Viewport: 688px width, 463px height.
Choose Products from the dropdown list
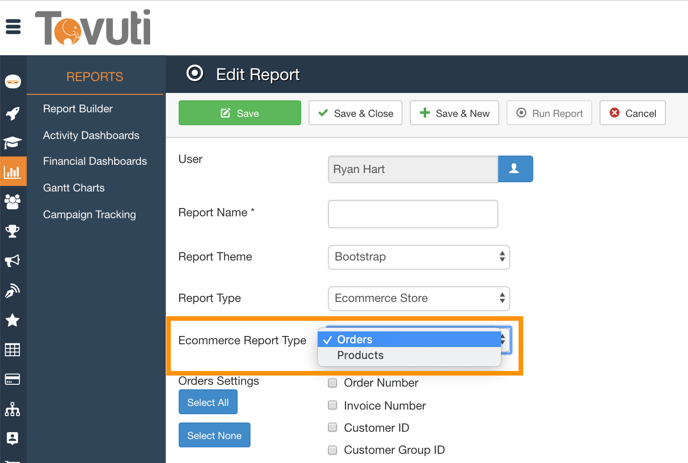pyautogui.click(x=361, y=356)
